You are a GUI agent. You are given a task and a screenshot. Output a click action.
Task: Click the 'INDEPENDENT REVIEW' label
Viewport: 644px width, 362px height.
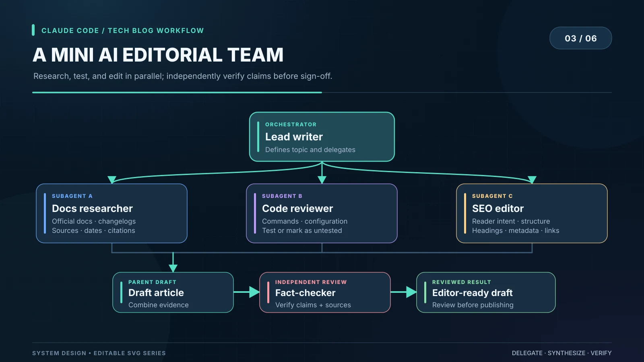(x=311, y=282)
